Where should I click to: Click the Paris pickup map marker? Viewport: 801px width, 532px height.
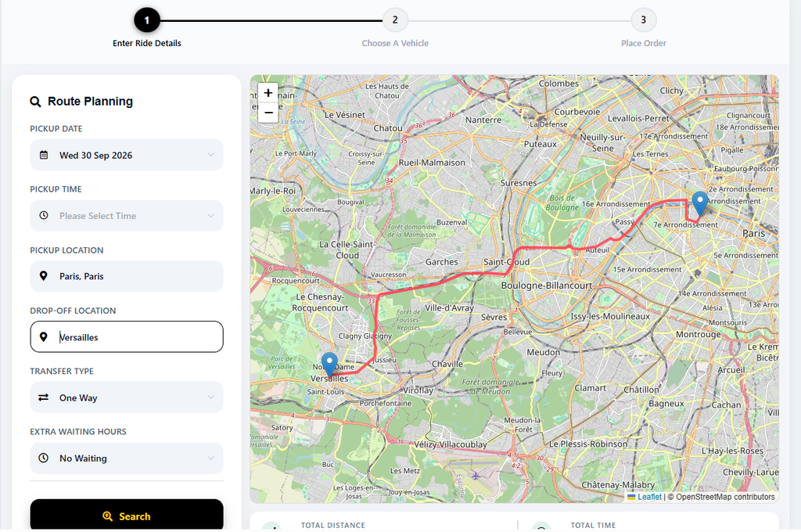[700, 204]
